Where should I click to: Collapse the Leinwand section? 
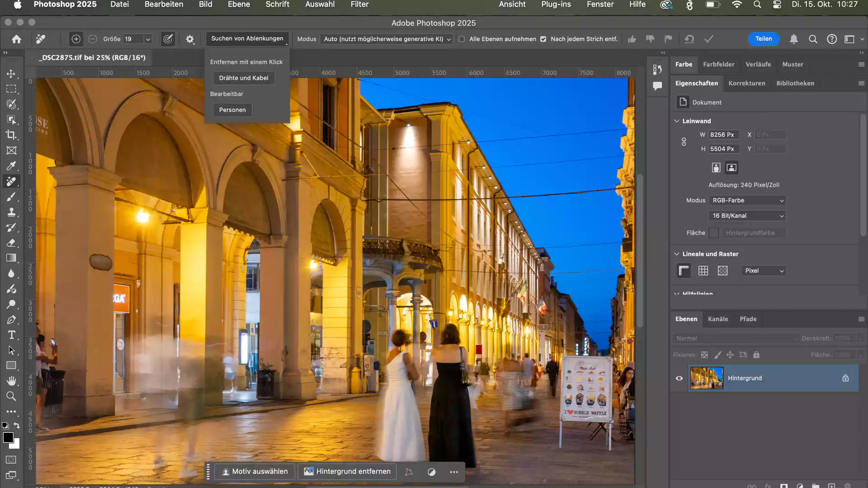pos(677,121)
